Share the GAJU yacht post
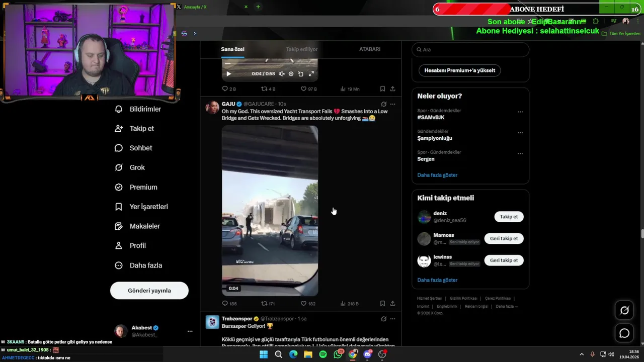 coord(392,304)
